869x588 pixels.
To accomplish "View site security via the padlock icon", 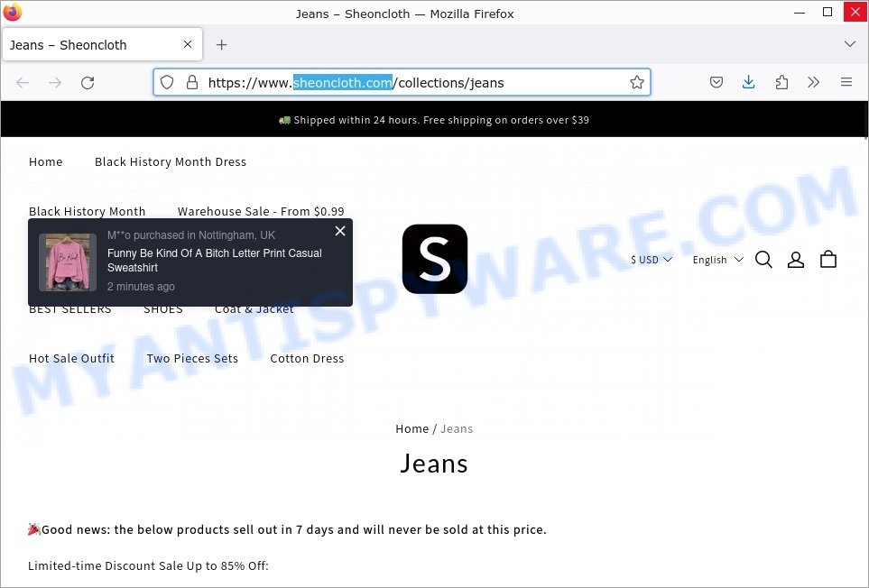I will 191,82.
